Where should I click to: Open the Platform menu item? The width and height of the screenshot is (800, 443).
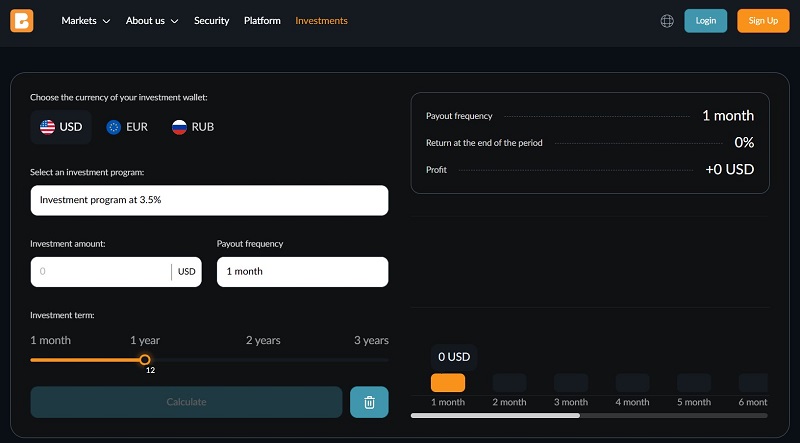pyautogui.click(x=262, y=21)
